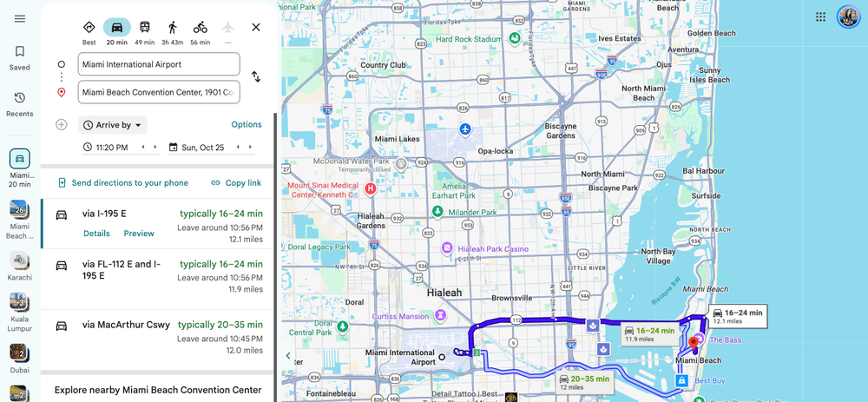Click the Hialeah city label
The image size is (868, 402).
[444, 293]
